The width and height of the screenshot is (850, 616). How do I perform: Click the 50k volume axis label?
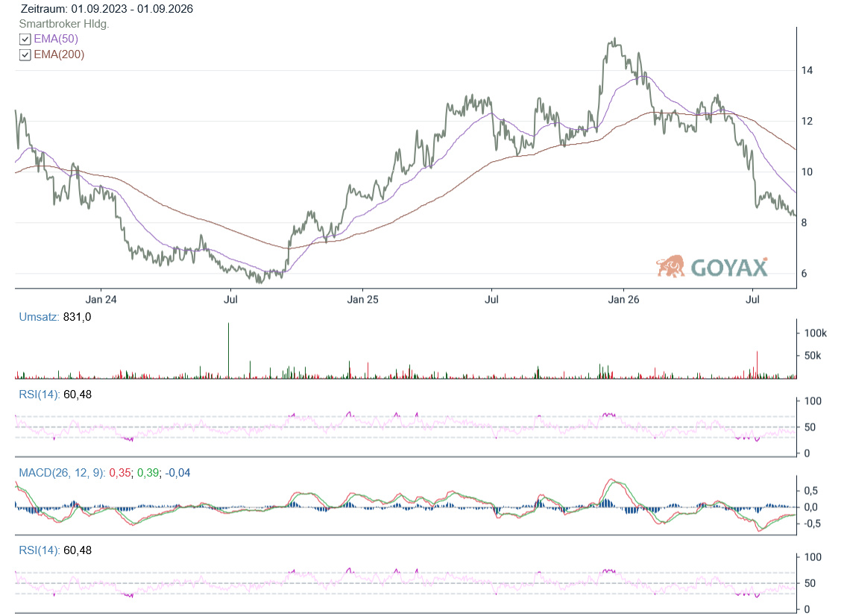coord(813,356)
